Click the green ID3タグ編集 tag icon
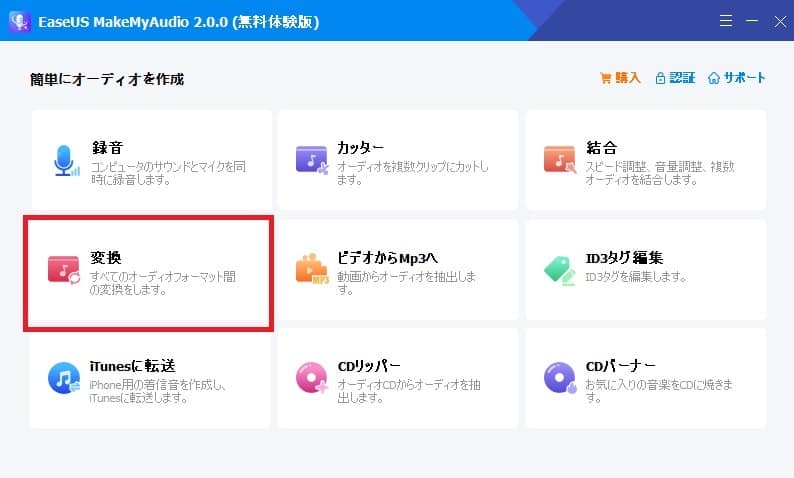This screenshot has width=794, height=478. point(560,270)
